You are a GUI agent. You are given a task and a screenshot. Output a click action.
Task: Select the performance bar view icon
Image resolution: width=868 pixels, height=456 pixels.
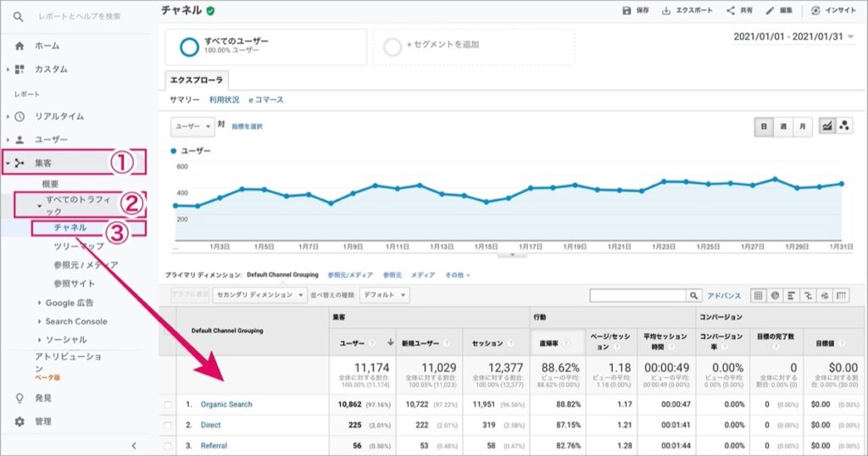click(792, 296)
